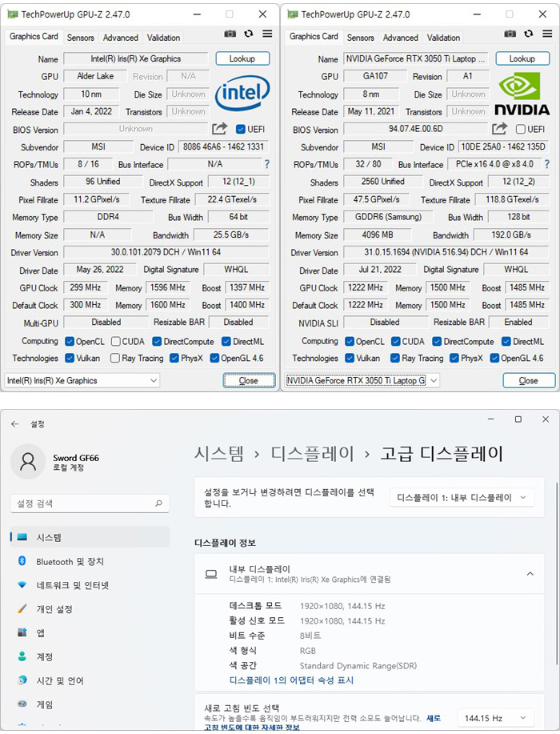This screenshot has width=560, height=734.
Task: Switch to Sensors tab in Intel window
Action: (81, 38)
